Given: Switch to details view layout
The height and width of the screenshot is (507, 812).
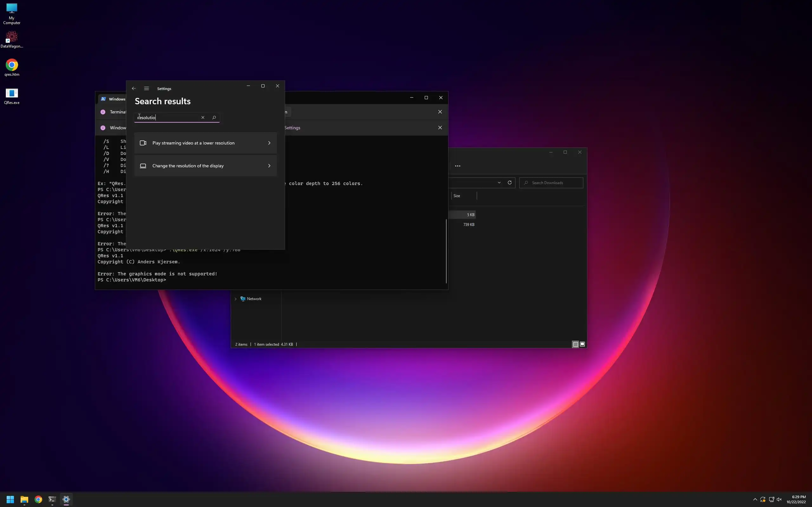Looking at the screenshot, I should tap(575, 344).
